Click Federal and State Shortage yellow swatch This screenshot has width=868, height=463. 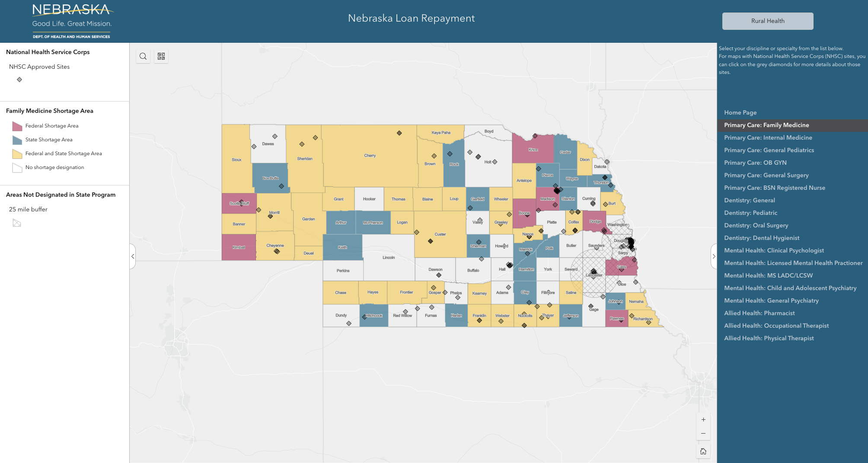(17, 154)
